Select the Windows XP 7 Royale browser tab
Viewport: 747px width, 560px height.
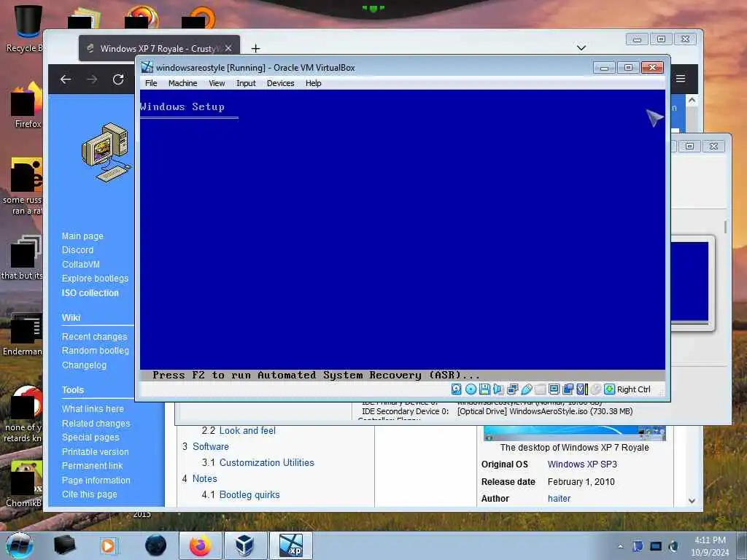159,48
